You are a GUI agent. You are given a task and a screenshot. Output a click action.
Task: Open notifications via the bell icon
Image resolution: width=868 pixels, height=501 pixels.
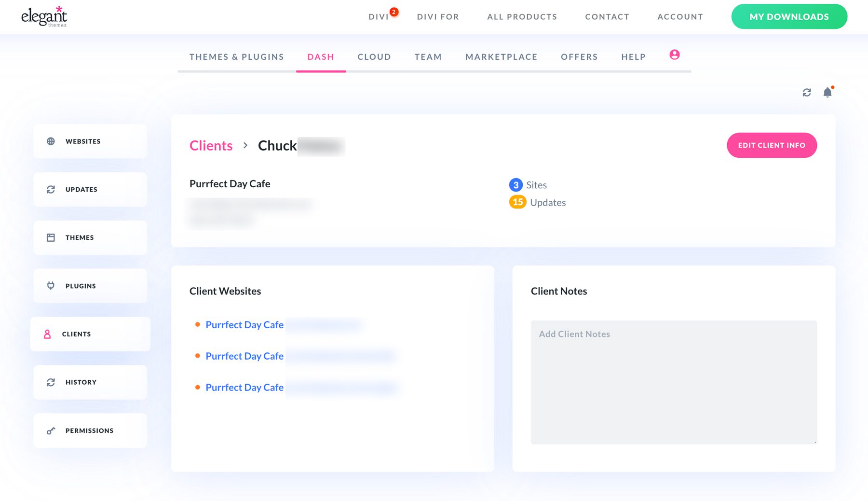click(x=827, y=92)
